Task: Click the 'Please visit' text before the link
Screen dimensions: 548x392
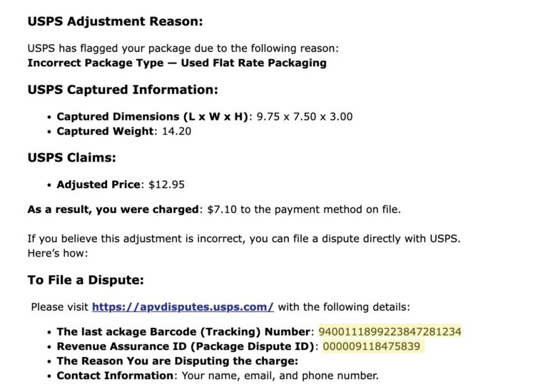Action: (x=60, y=307)
